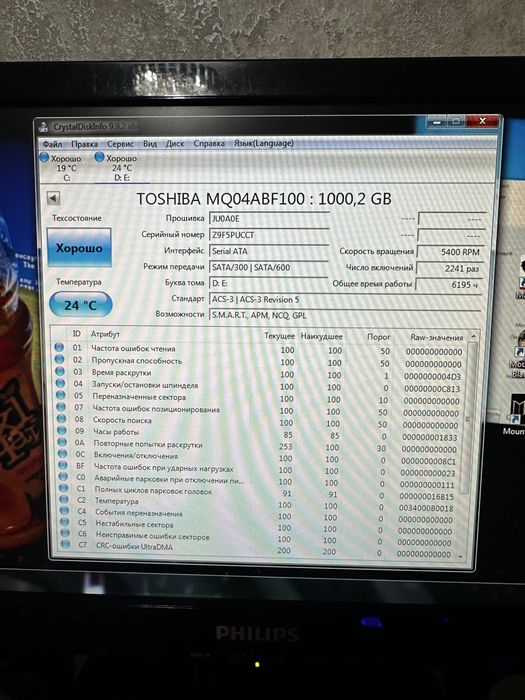This screenshot has height=700, width=525.
Task: Click status icon for C2 Температура
Action: click(x=64, y=499)
